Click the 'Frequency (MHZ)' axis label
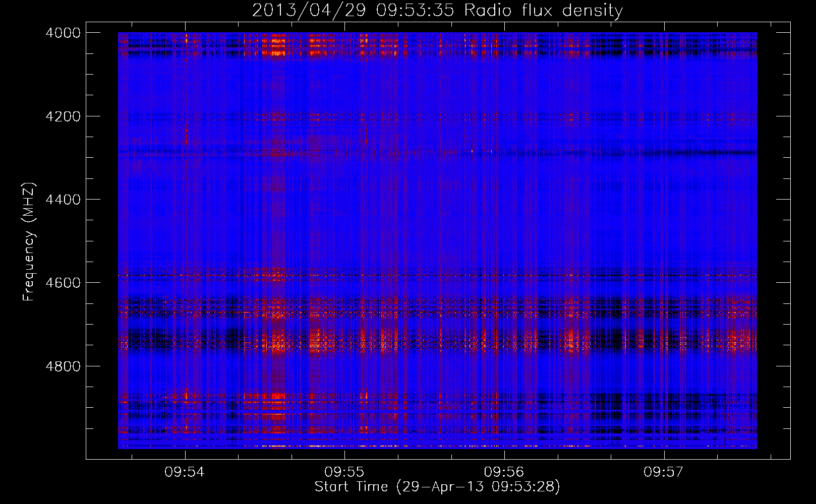 point(29,242)
